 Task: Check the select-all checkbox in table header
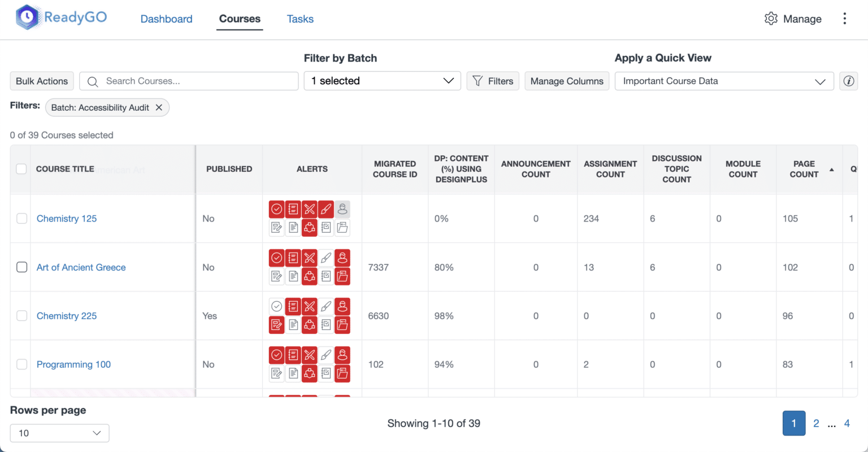(21, 169)
